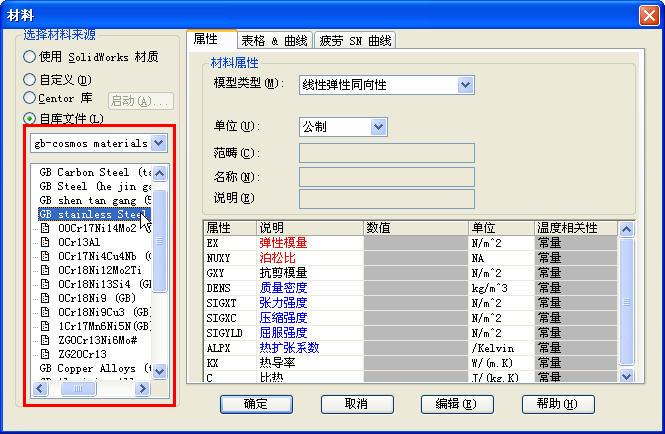Click document icon beside 00Cr17Ni14Mo2

pyautogui.click(x=45, y=228)
